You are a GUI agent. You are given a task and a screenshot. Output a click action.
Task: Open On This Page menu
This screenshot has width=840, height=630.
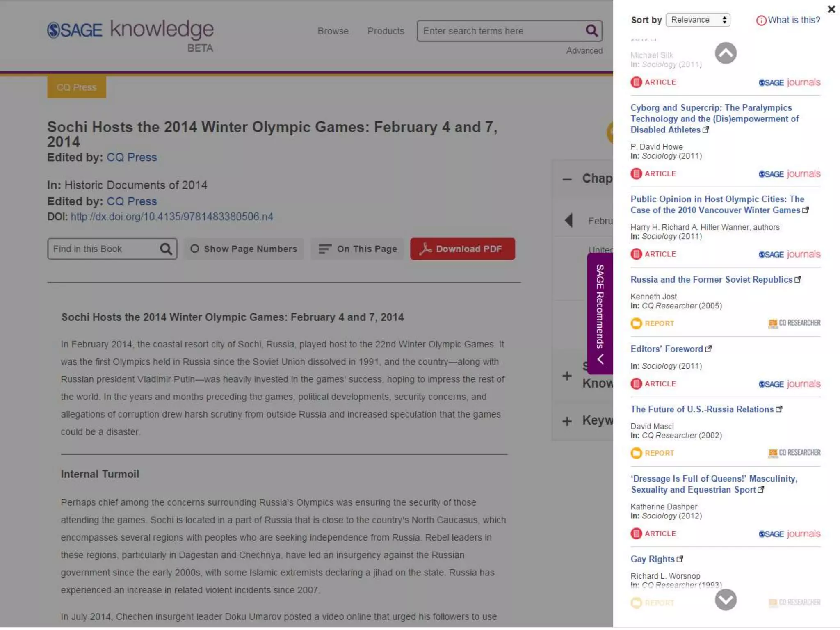click(x=358, y=249)
